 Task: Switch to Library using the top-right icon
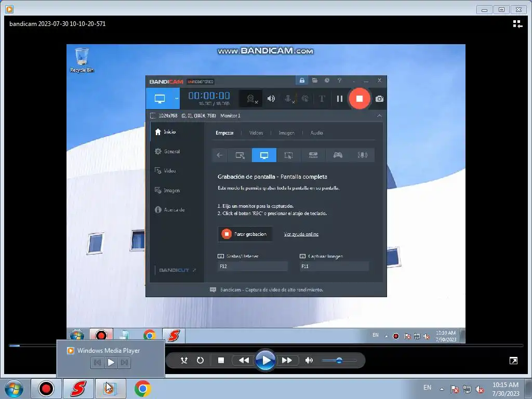[x=517, y=24]
